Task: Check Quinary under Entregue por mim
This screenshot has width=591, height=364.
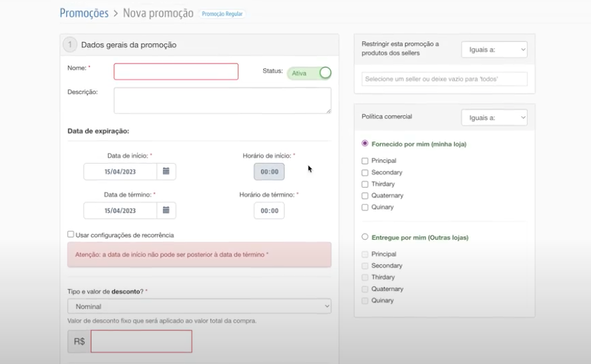Action: pyautogui.click(x=365, y=301)
